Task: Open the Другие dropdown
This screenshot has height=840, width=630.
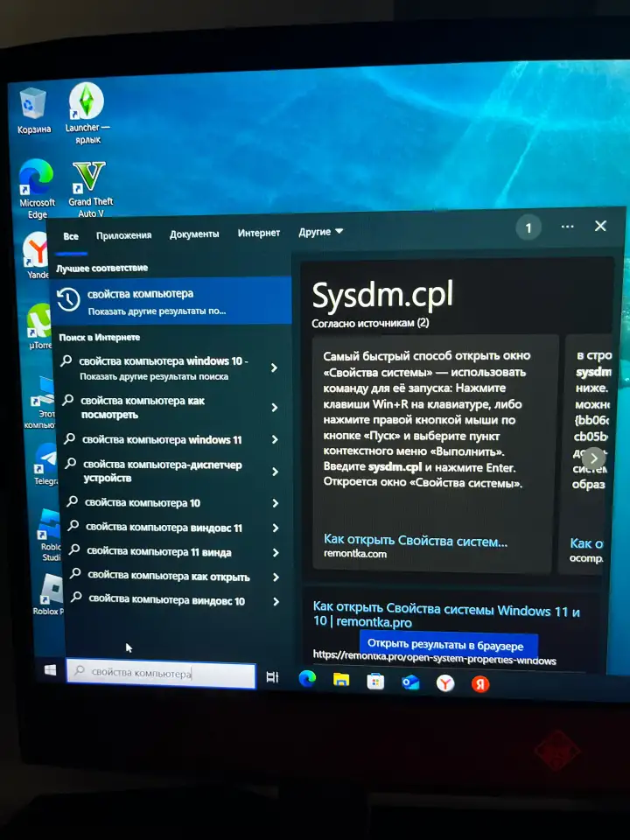Action: click(x=320, y=232)
